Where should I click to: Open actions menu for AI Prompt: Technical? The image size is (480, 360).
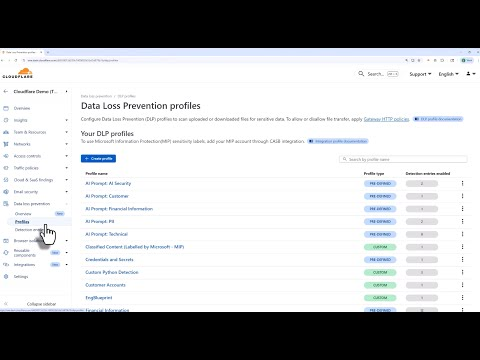click(x=462, y=234)
